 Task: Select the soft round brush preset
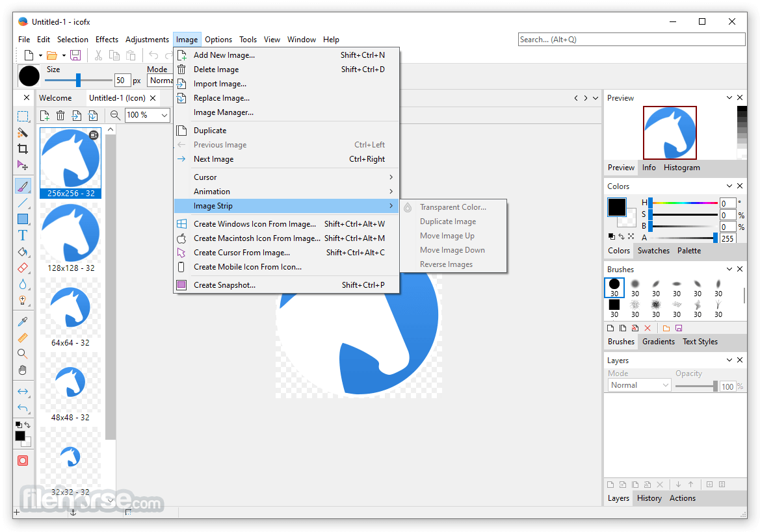[x=635, y=287]
